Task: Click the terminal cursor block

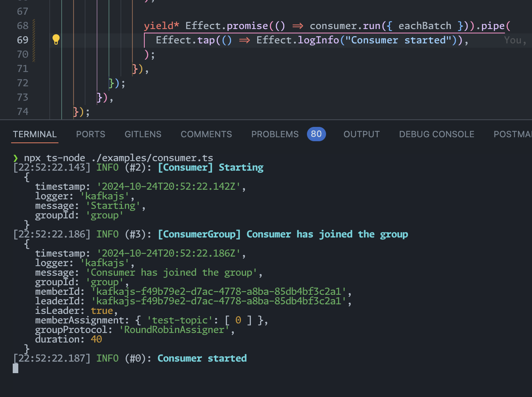Action: 16,368
